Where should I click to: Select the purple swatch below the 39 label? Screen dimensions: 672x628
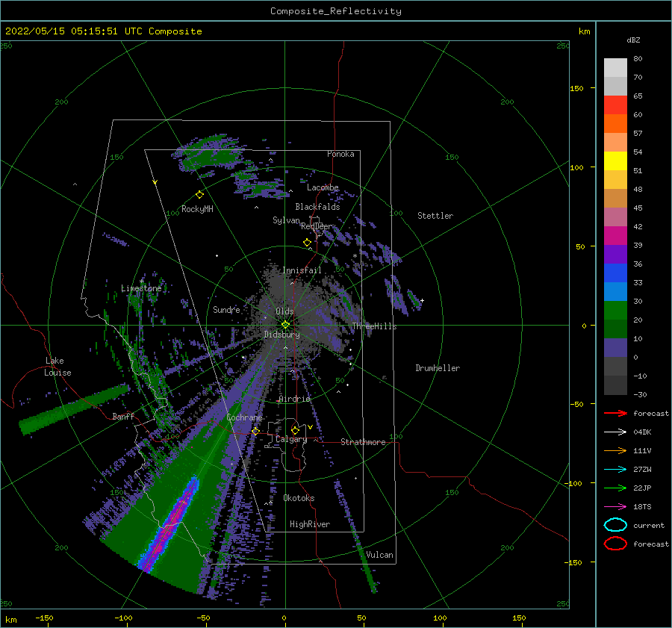pyautogui.click(x=615, y=254)
